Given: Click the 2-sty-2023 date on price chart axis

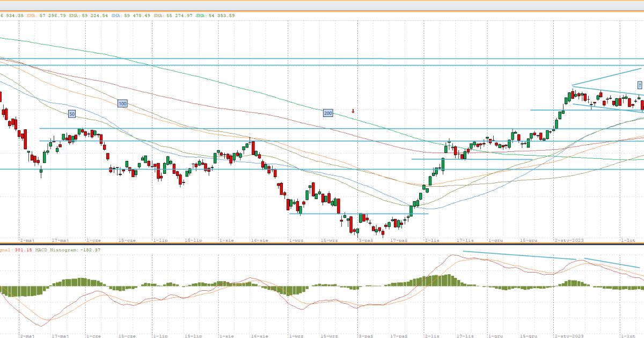Looking at the screenshot, I should coord(570,241).
